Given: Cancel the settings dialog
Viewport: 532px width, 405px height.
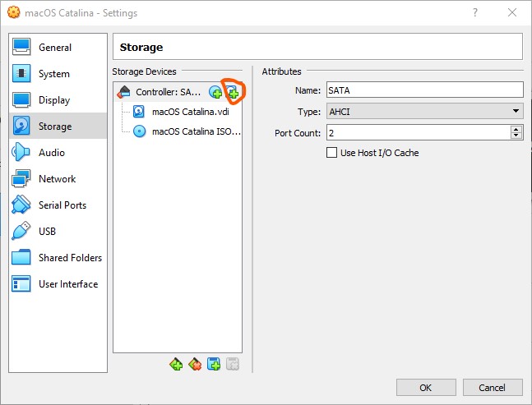Looking at the screenshot, I should 493,388.
